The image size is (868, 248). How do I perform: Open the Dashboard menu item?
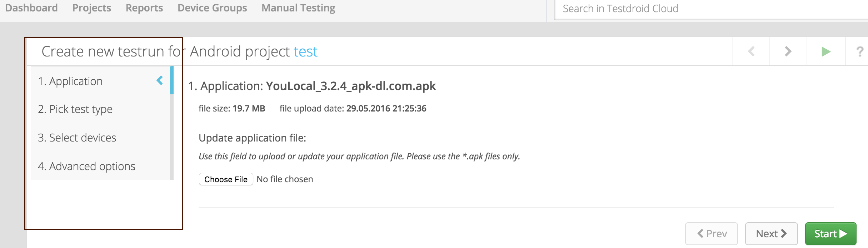click(31, 8)
